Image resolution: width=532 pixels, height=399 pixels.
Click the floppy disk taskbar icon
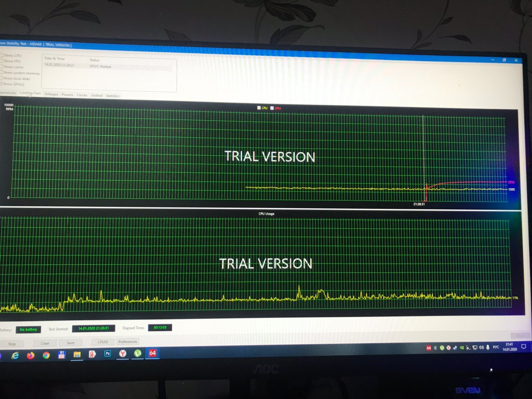(x=62, y=355)
